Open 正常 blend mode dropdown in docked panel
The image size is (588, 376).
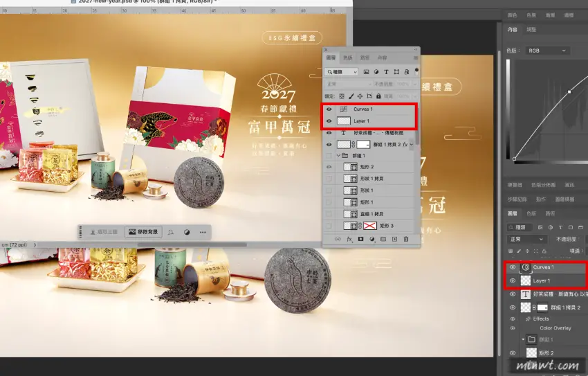pos(526,239)
